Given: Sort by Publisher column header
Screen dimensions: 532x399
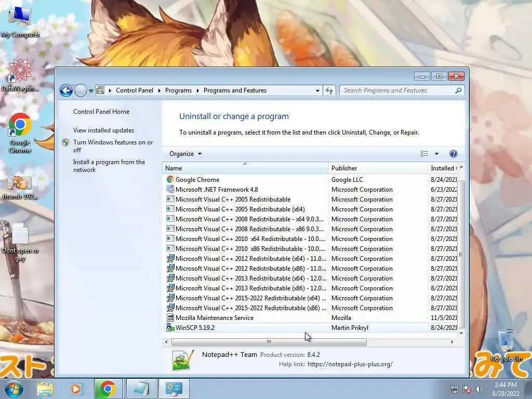Looking at the screenshot, I should pyautogui.click(x=378, y=168).
